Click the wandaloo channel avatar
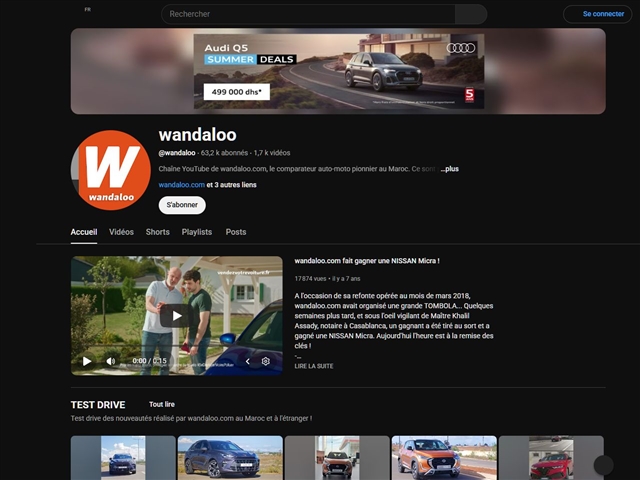This screenshot has height=480, width=640. coord(111,170)
